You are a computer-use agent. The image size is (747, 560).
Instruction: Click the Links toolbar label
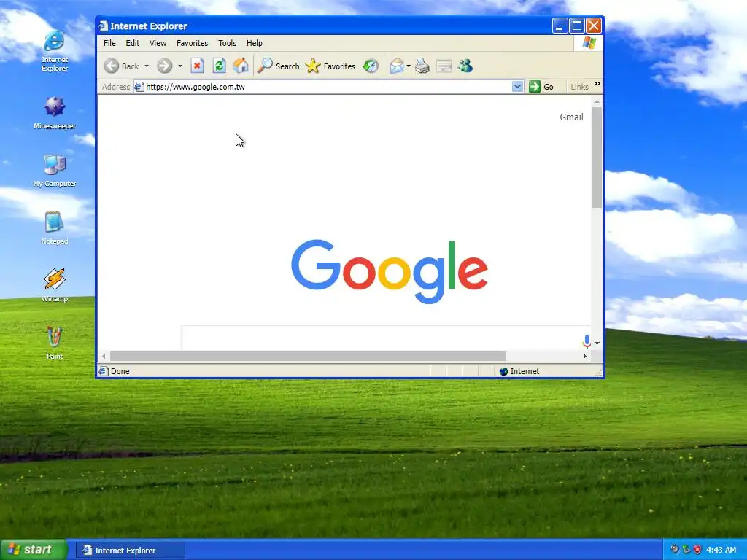tap(579, 87)
